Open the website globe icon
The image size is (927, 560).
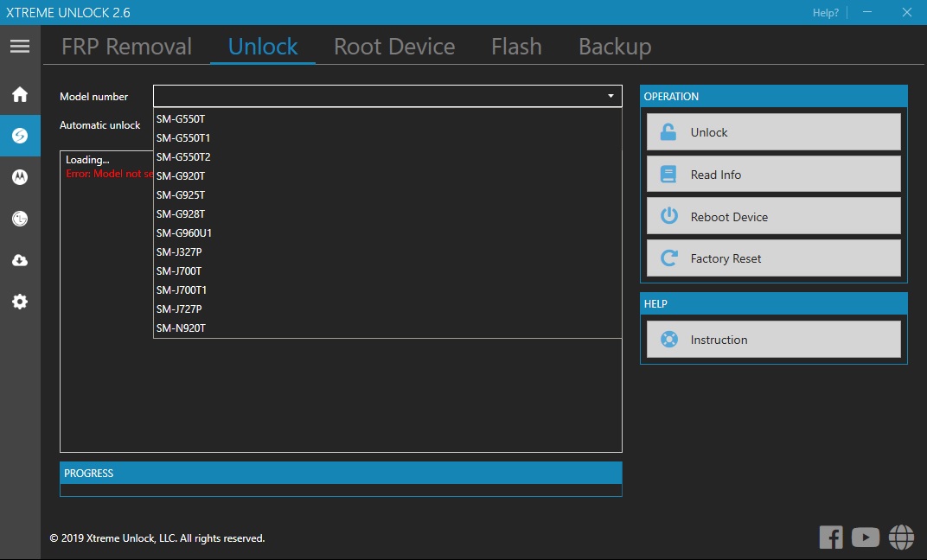(x=901, y=538)
